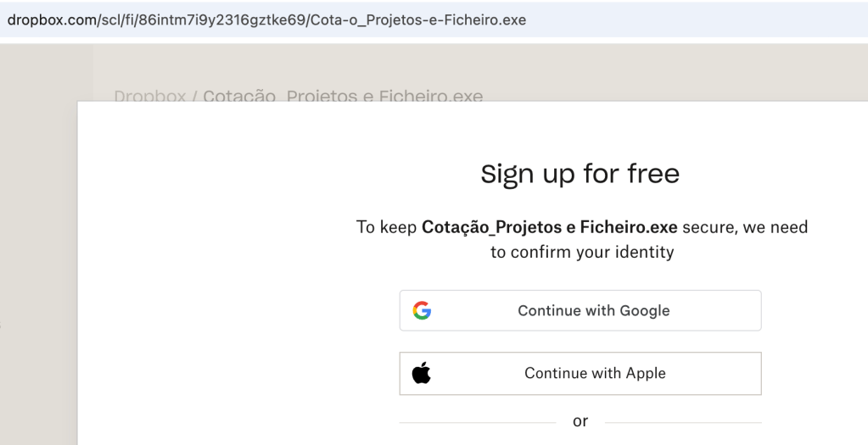Click the "to confirm your identity" text
Screen dimensions: 868x445
pyautogui.click(x=582, y=252)
